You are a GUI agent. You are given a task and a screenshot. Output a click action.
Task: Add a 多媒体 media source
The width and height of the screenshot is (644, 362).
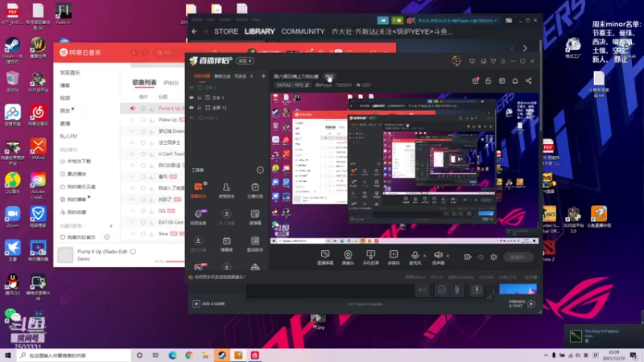(394, 257)
